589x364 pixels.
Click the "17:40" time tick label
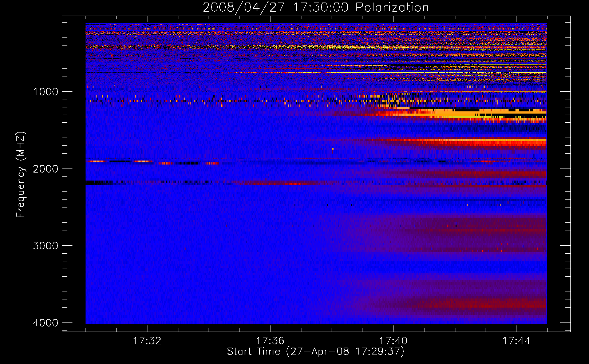[394, 341]
